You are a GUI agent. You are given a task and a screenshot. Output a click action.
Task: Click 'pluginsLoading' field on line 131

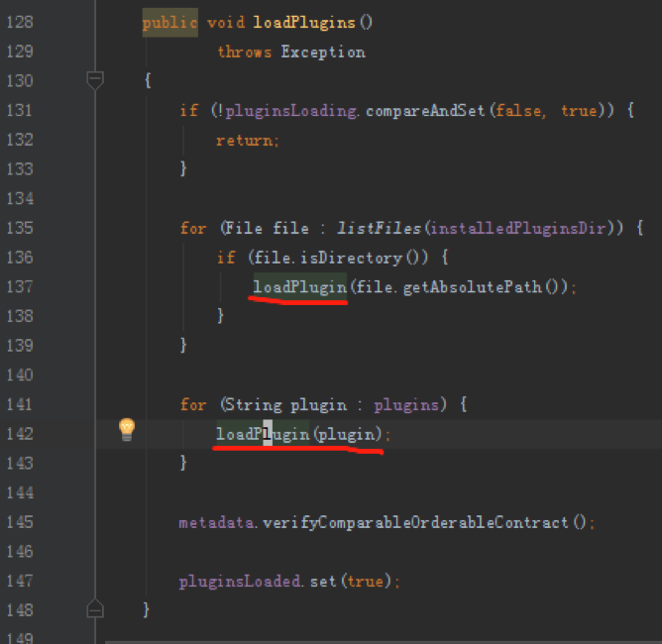291,111
